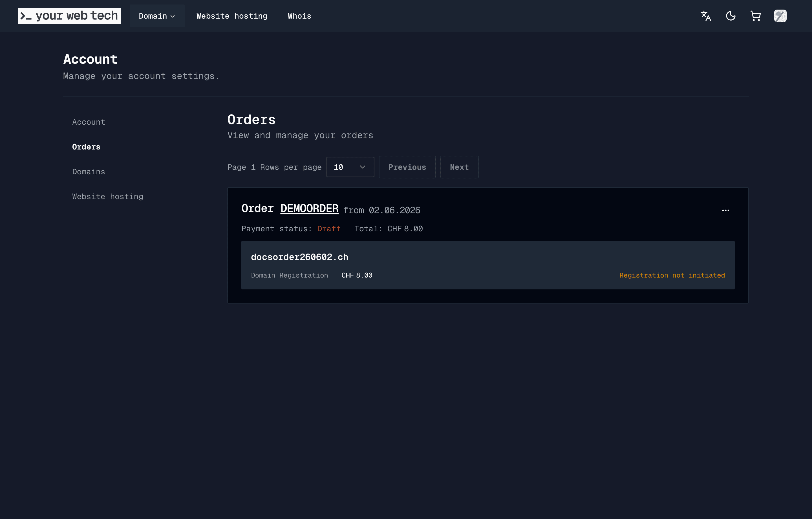Click the order date 02.06.2026
The height and width of the screenshot is (519, 812).
click(x=394, y=210)
